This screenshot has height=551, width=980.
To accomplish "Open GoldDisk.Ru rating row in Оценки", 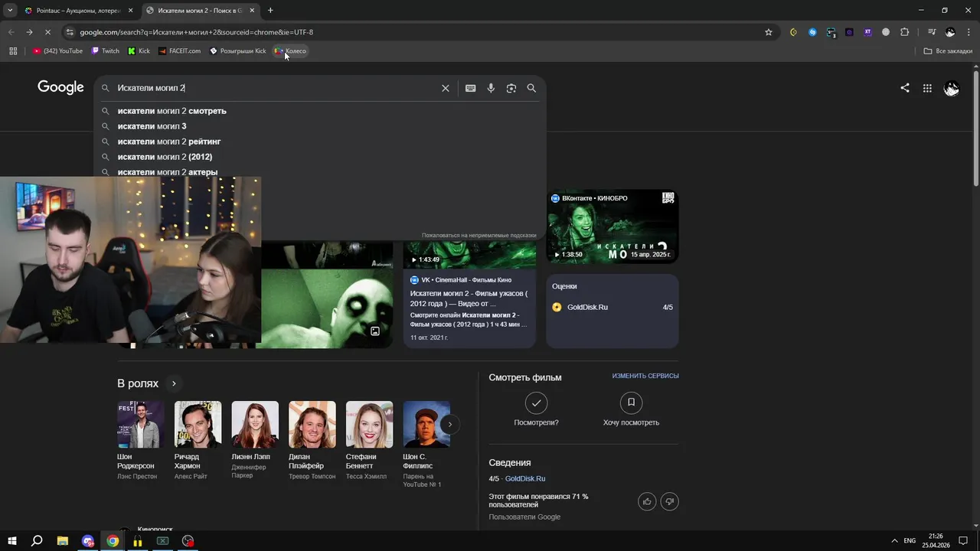I will (612, 307).
